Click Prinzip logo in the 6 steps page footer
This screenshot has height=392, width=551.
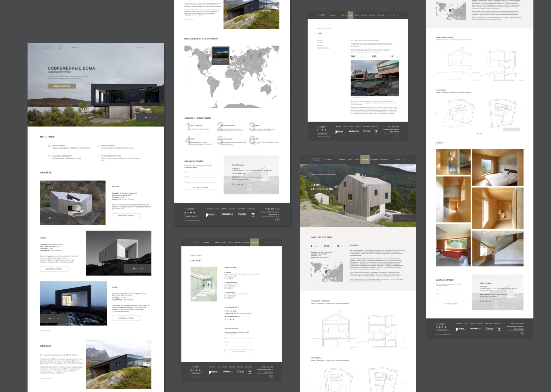(x=211, y=215)
